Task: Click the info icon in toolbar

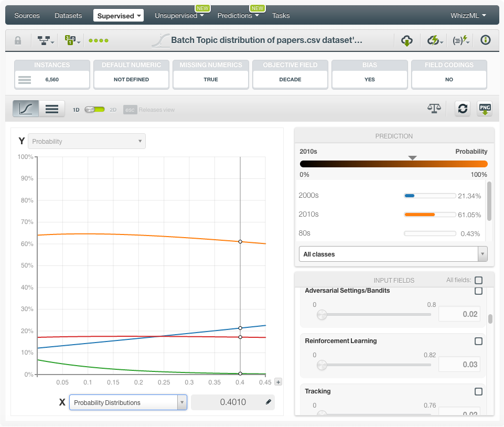Action: click(x=486, y=40)
